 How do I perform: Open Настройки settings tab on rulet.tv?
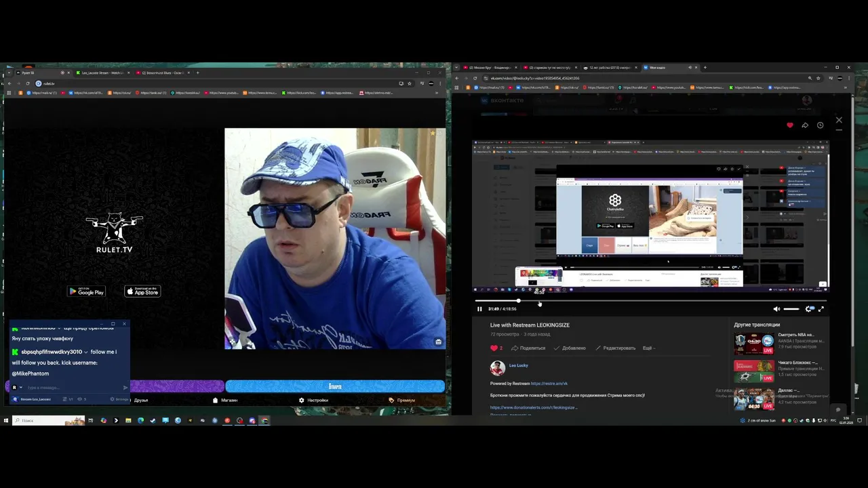313,400
